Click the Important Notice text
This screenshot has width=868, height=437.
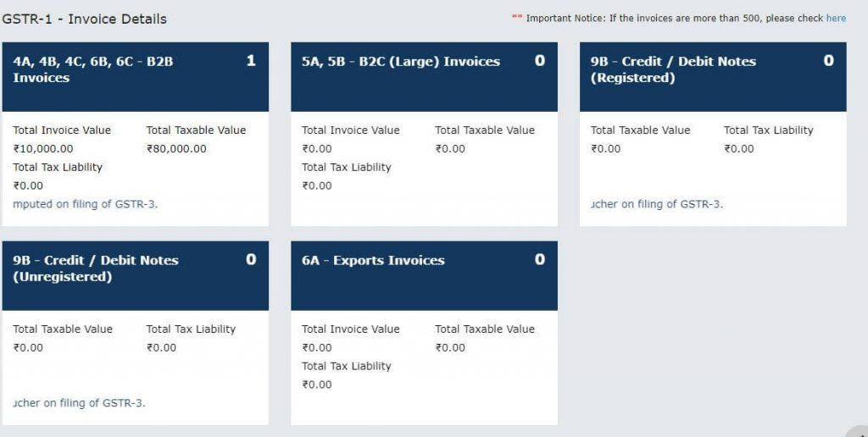[x=670, y=18]
